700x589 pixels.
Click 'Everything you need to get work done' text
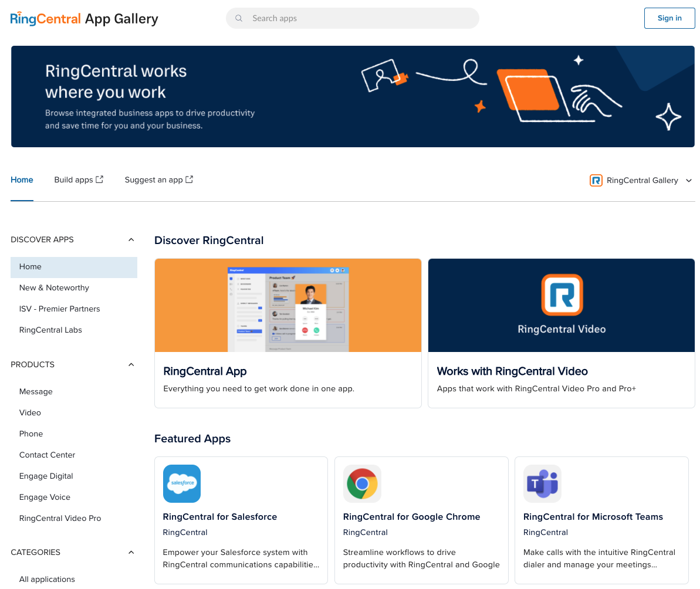[x=259, y=388]
